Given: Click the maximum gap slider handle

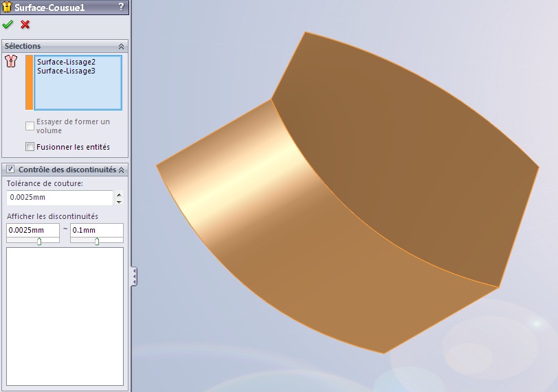Looking at the screenshot, I should [x=96, y=241].
